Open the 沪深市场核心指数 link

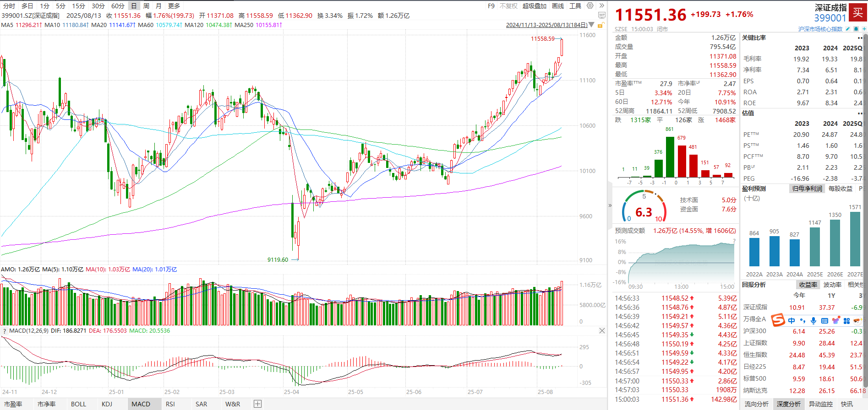coord(820,29)
